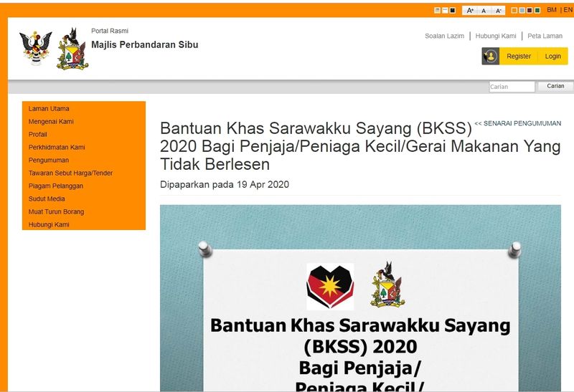This screenshot has height=392, width=574.
Task: Open Hubungi Kami link in top header
Action: click(x=496, y=36)
